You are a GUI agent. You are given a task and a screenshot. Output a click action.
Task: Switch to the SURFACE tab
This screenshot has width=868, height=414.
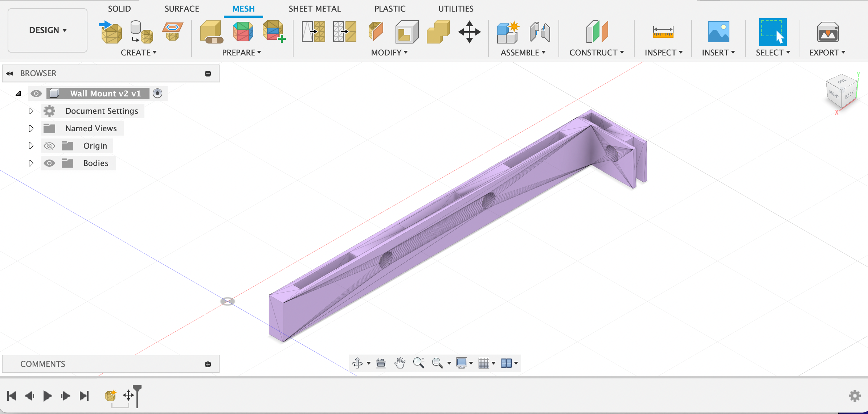182,9
